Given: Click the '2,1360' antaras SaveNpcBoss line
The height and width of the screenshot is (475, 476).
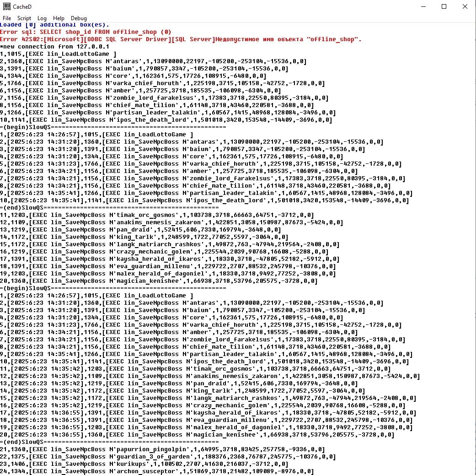Looking at the screenshot, I should tap(153, 61).
